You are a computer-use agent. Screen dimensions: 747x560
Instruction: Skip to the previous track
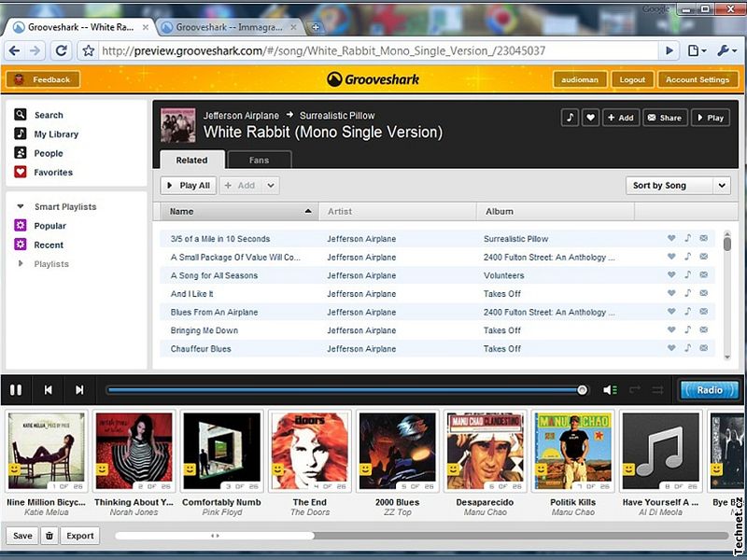tap(48, 390)
